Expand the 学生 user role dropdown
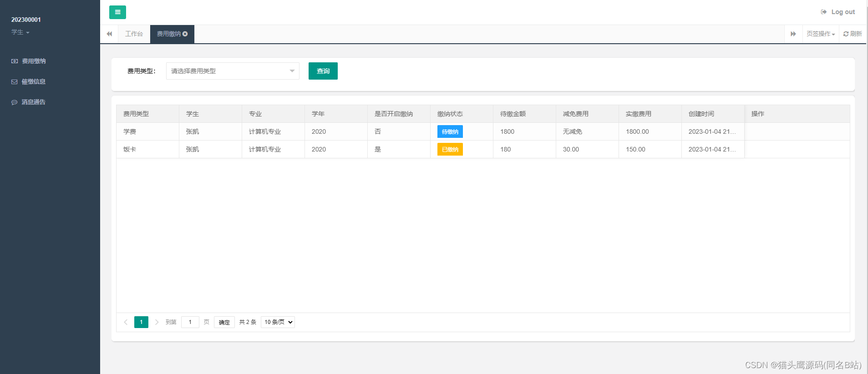This screenshot has width=868, height=374. 20,32
